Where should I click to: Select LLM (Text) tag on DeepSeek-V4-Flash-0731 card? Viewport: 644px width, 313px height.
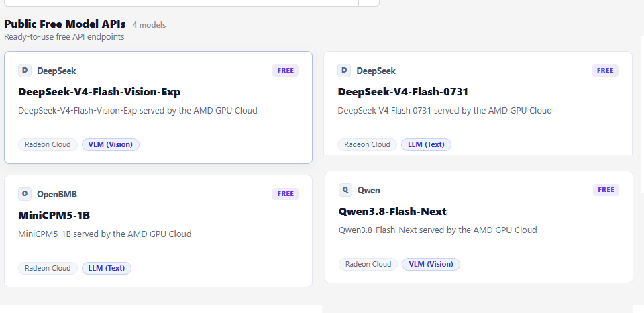click(427, 145)
